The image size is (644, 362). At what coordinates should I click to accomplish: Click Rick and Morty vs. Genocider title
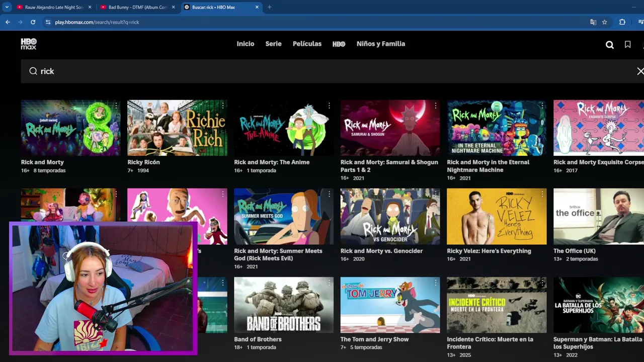[381, 251]
